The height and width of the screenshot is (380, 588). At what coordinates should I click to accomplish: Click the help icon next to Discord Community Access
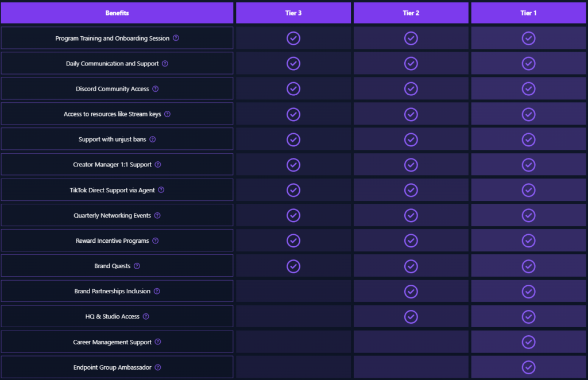155,89
